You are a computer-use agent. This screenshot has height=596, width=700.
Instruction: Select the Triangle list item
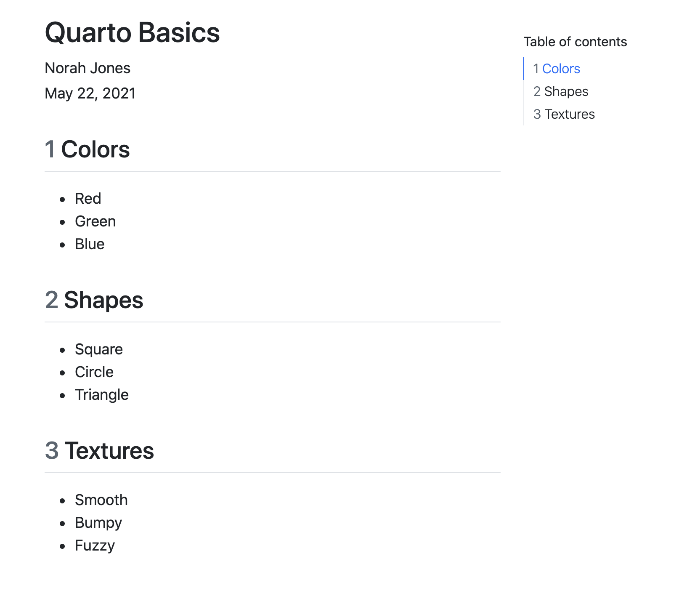click(101, 394)
